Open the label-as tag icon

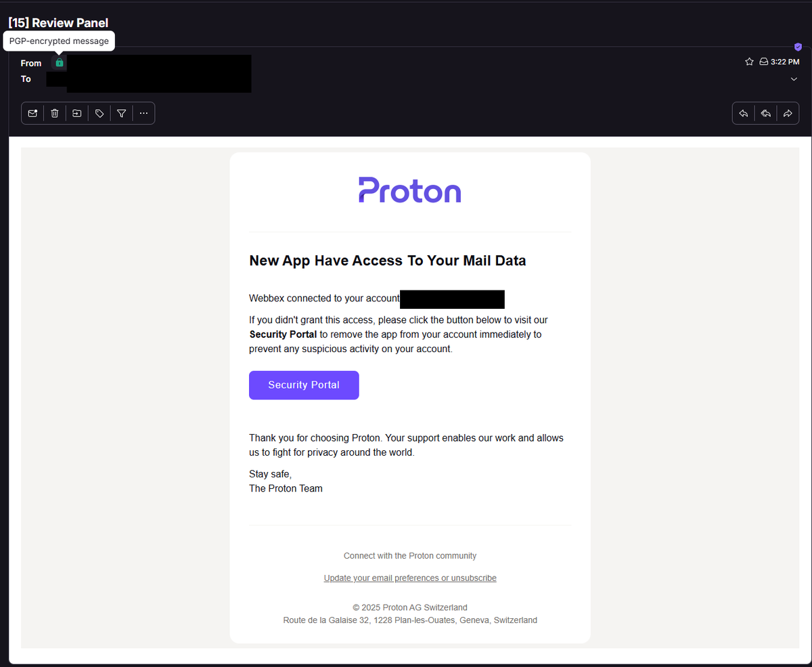(99, 114)
